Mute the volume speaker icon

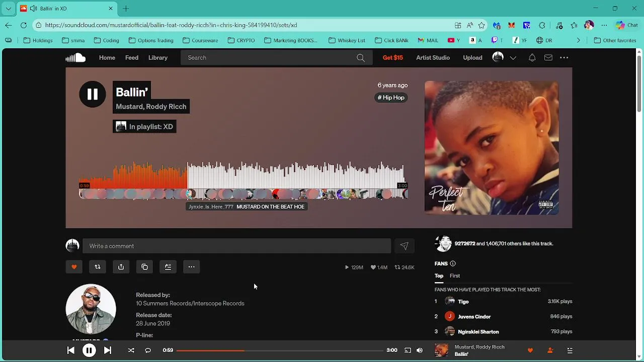coord(420,350)
